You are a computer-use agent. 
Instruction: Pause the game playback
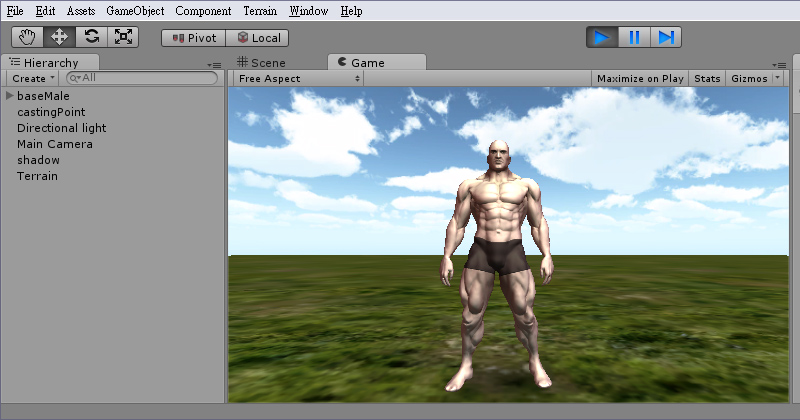click(x=634, y=37)
